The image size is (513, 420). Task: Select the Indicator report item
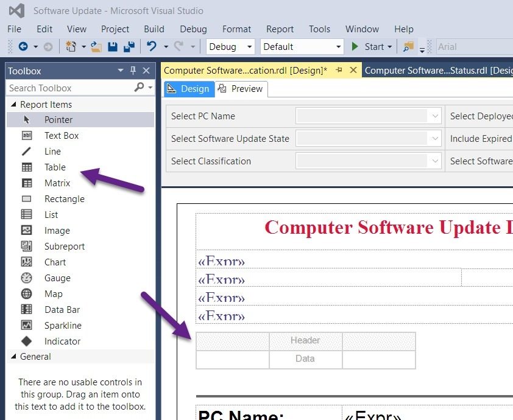(80, 341)
